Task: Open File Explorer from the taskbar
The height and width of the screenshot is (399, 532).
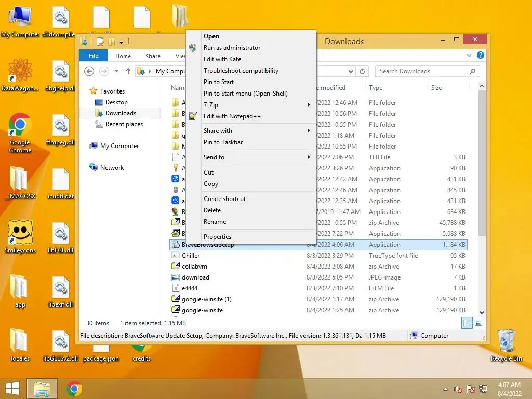Action: [x=42, y=389]
